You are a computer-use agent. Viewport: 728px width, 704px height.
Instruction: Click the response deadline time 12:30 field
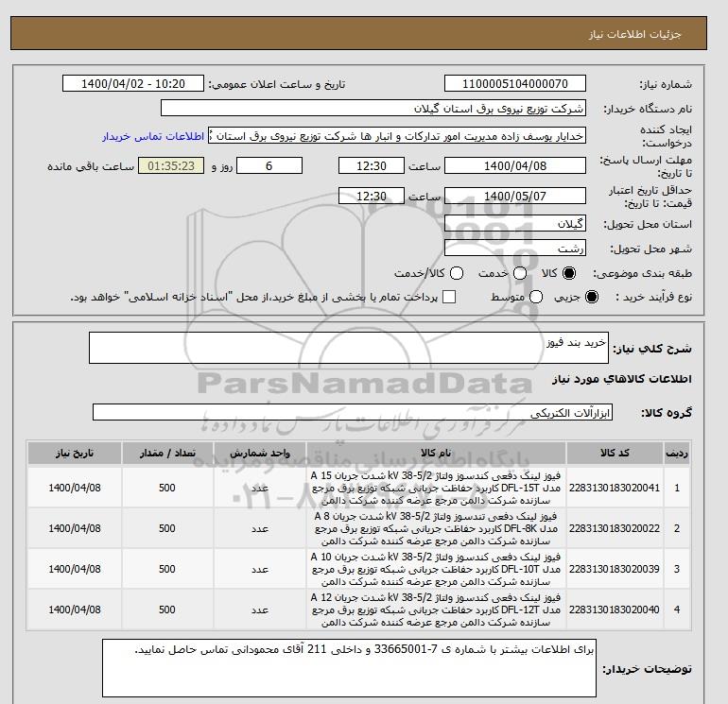[x=372, y=165]
